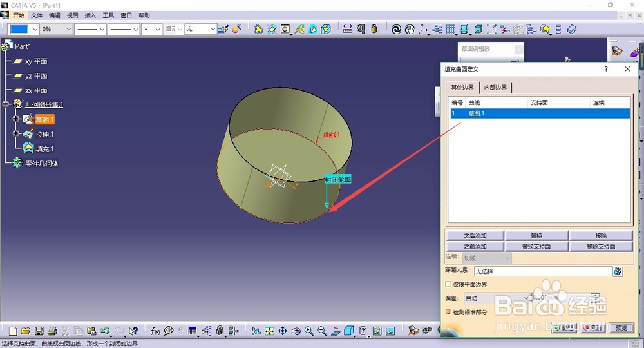This screenshot has width=644, height=348.
Task: Open the 视图 menu
Action: [x=72, y=15]
